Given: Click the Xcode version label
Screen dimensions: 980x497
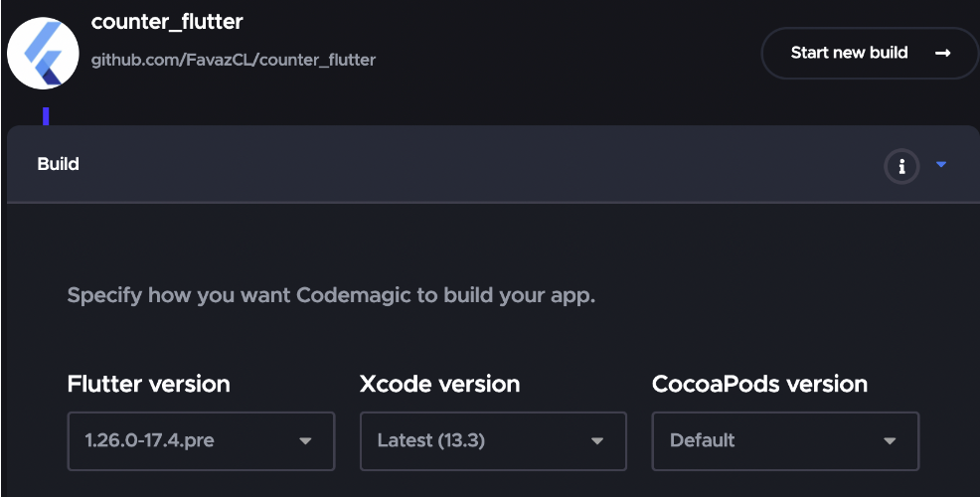Looking at the screenshot, I should pos(439,384).
